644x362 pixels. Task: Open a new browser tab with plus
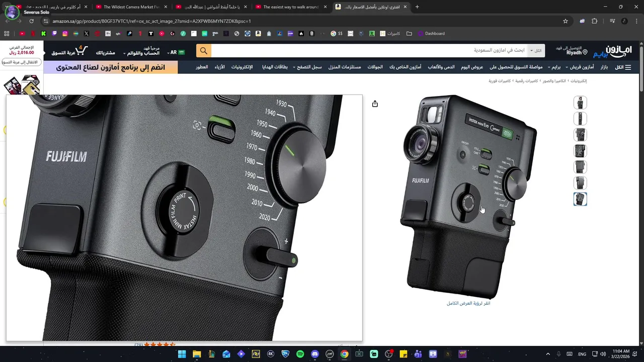pyautogui.click(x=417, y=7)
